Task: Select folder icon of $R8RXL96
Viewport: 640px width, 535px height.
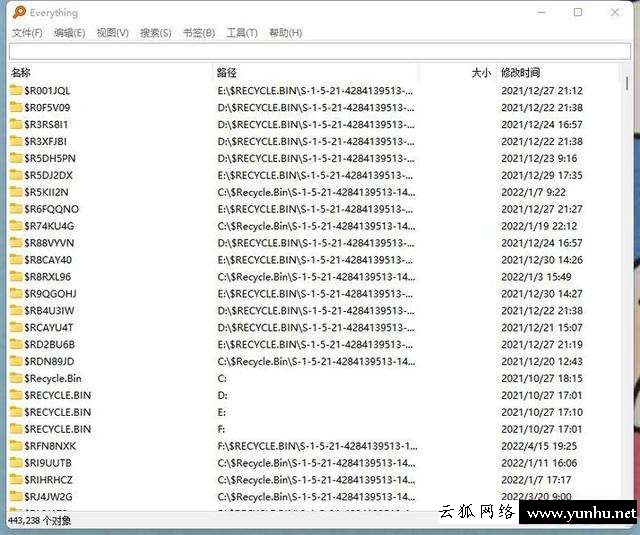Action: (16, 276)
